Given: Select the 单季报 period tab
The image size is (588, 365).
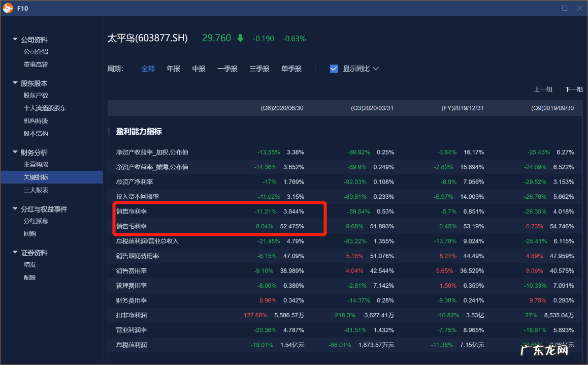Looking at the screenshot, I should click(x=291, y=69).
